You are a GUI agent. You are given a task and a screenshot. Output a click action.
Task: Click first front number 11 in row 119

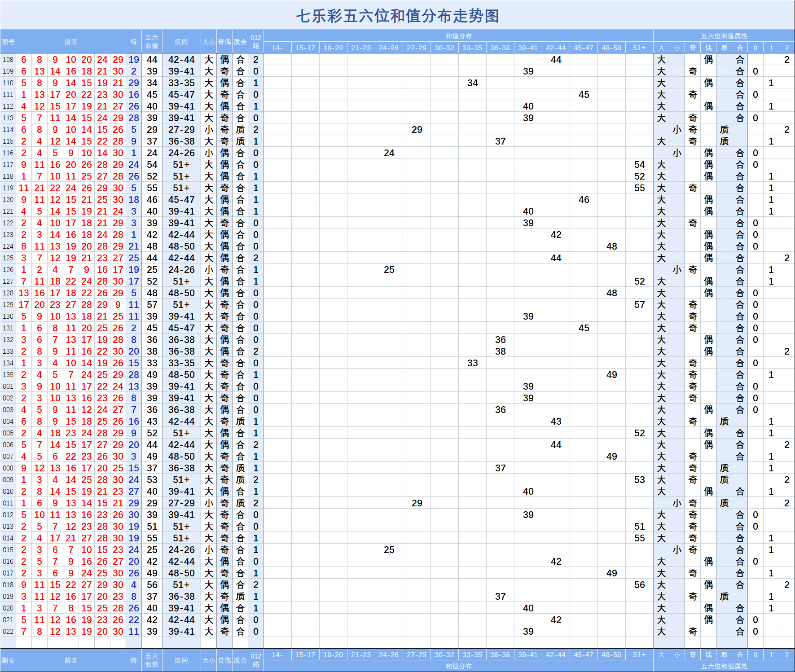tap(24, 188)
